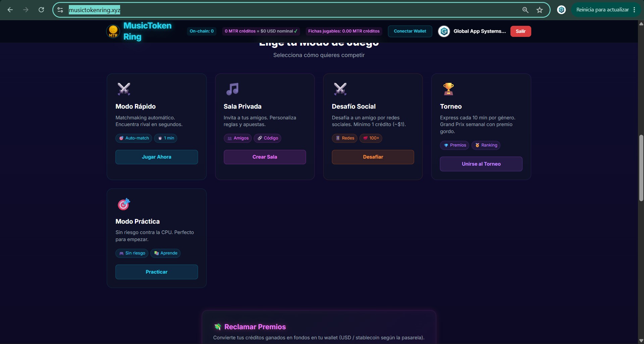
Task: Log out with the Salir button
Action: [x=521, y=31]
